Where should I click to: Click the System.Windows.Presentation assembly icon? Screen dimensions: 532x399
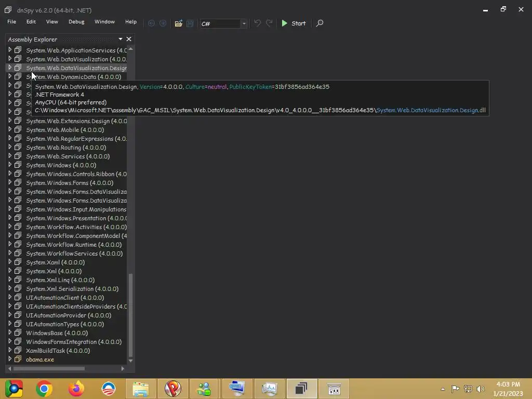18,218
